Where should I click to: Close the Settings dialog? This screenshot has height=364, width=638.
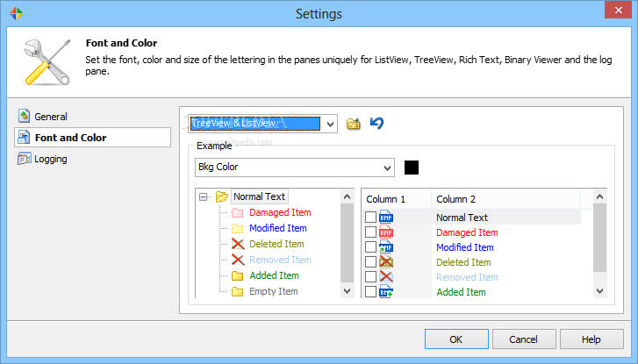coord(618,10)
